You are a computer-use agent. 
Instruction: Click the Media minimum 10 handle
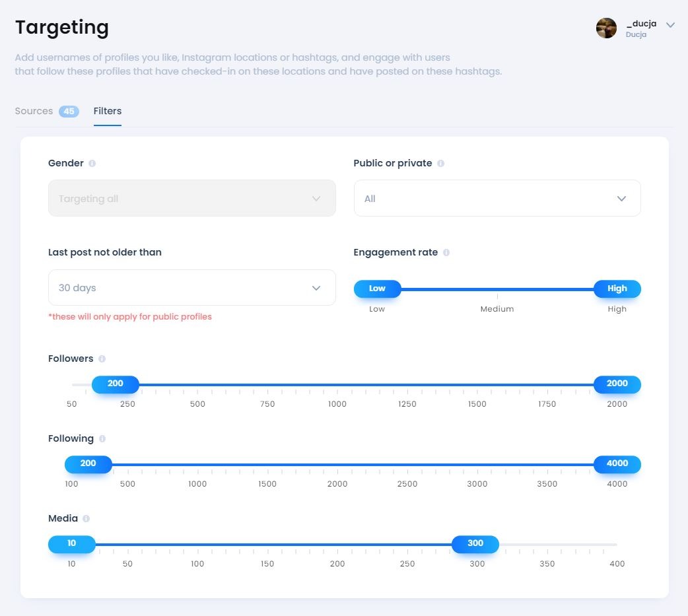72,544
